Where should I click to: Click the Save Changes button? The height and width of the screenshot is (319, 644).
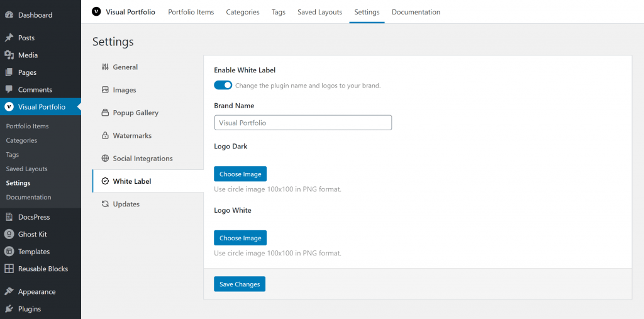point(240,284)
